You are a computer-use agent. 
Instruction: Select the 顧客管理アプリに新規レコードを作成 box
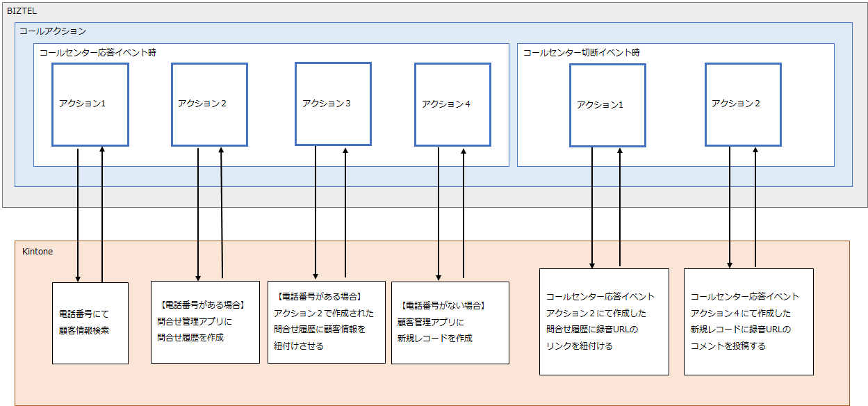coord(450,323)
